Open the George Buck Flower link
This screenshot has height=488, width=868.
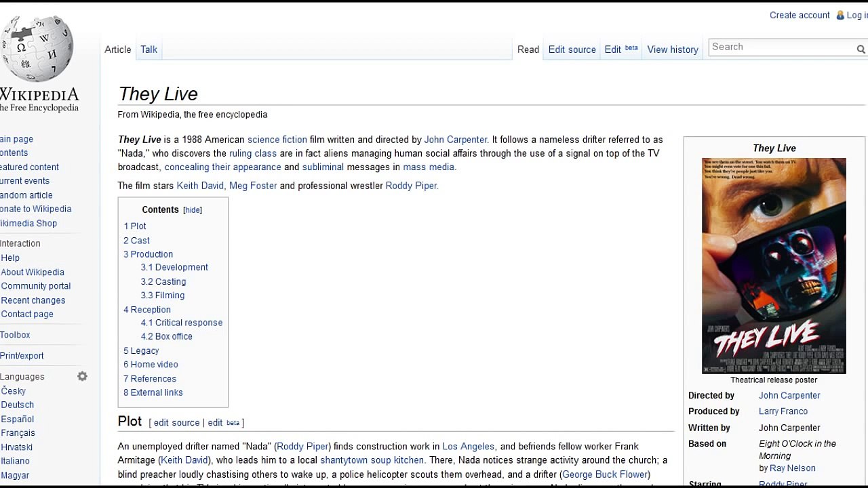point(606,474)
